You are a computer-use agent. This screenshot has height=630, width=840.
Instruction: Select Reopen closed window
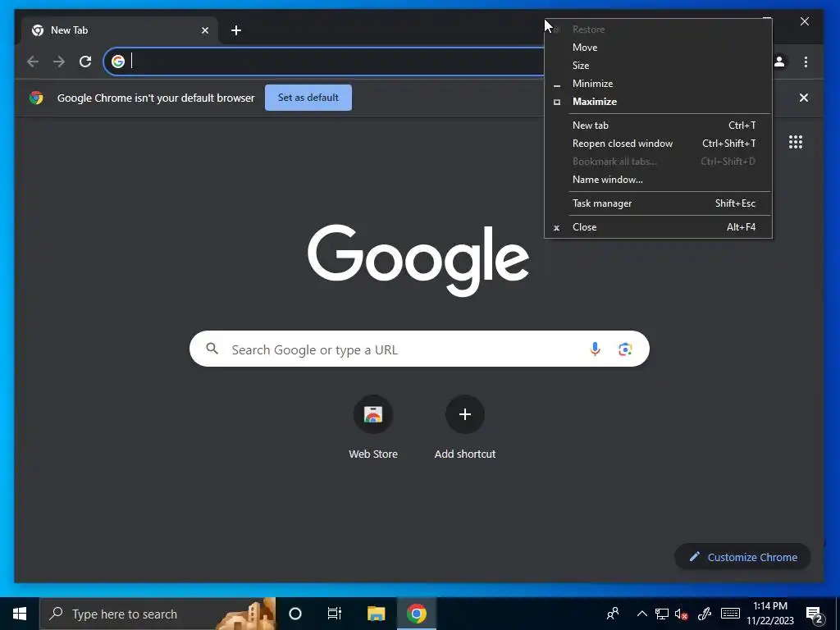pos(658,144)
